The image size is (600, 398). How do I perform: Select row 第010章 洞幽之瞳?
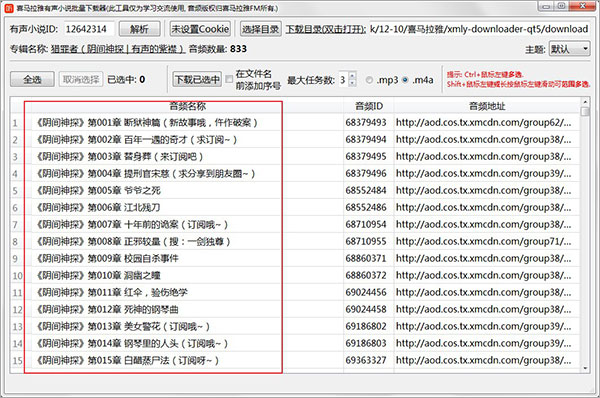[x=188, y=276]
